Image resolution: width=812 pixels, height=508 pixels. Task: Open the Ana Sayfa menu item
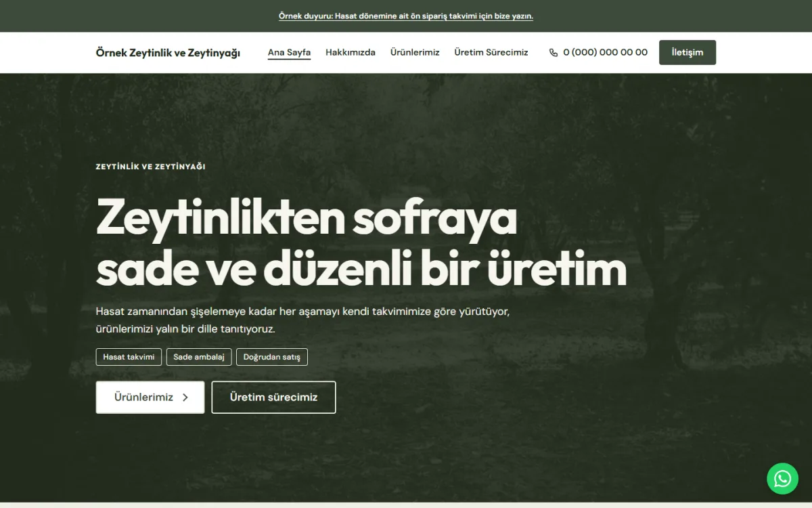point(289,52)
